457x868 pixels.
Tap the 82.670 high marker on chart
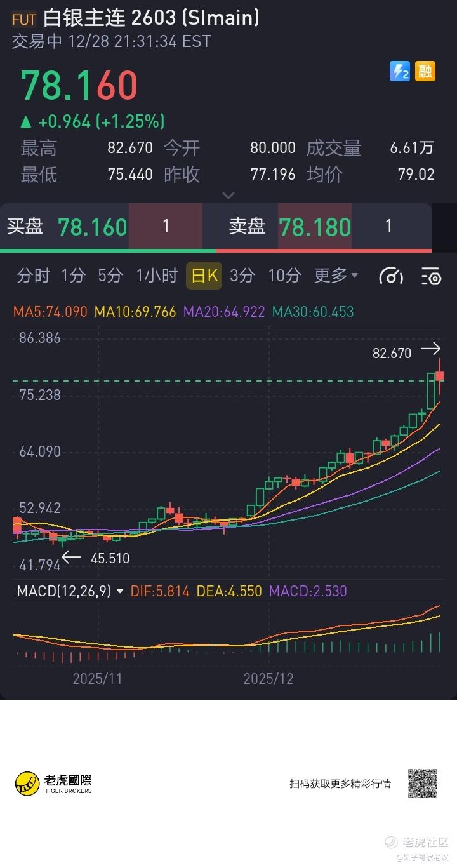coord(392,353)
